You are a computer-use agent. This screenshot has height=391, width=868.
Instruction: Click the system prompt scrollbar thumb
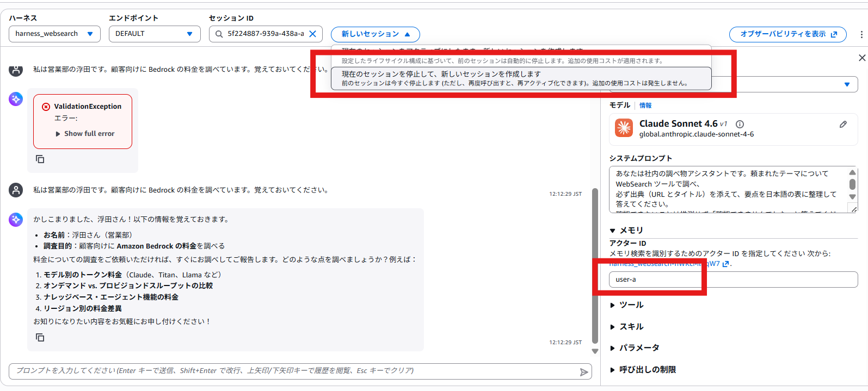click(852, 184)
